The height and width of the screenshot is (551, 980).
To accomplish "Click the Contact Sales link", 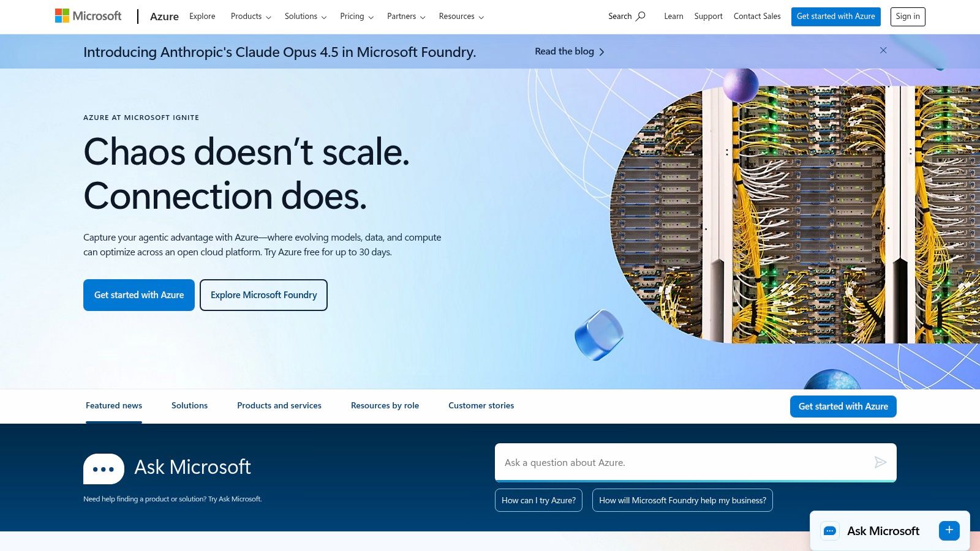I will (x=757, y=17).
